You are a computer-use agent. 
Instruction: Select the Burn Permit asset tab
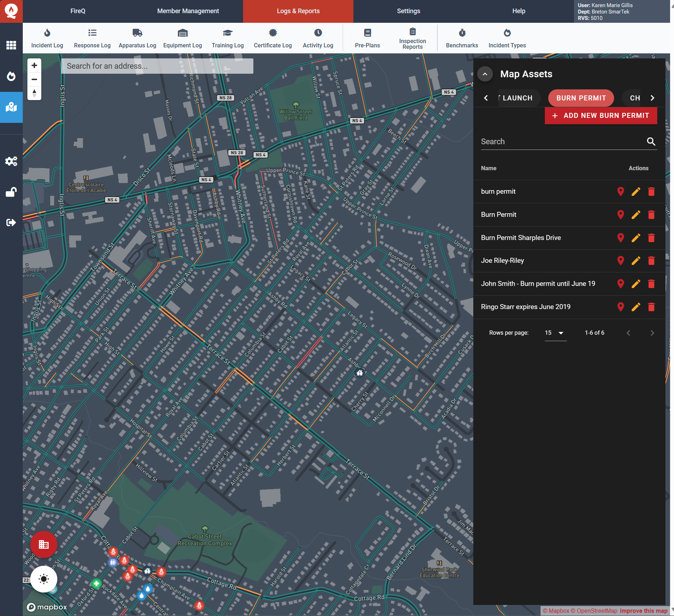pos(581,98)
